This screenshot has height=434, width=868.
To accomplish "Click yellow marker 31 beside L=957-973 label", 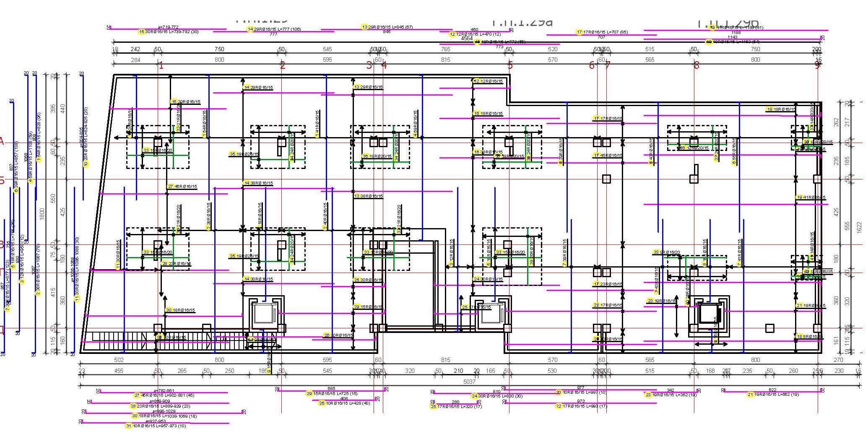I will pos(129,426).
